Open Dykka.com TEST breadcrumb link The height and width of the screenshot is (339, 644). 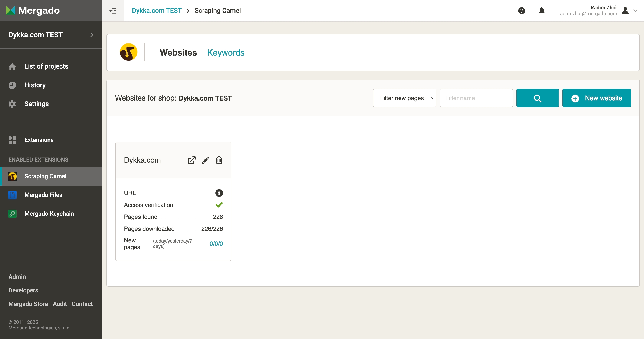[157, 10]
